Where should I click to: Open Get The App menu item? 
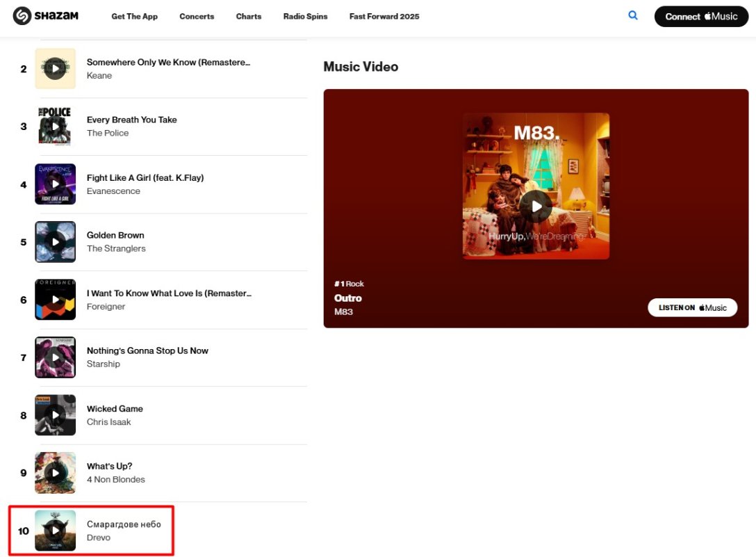tap(134, 16)
